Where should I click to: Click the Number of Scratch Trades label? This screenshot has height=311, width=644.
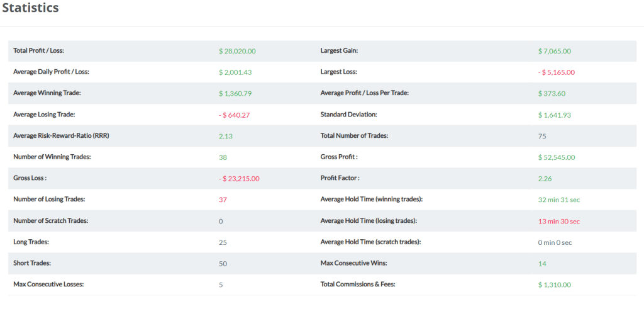(x=51, y=220)
